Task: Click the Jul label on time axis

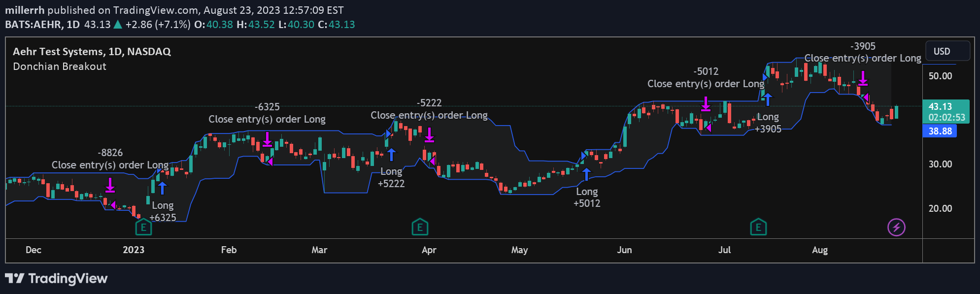Action: (x=724, y=250)
